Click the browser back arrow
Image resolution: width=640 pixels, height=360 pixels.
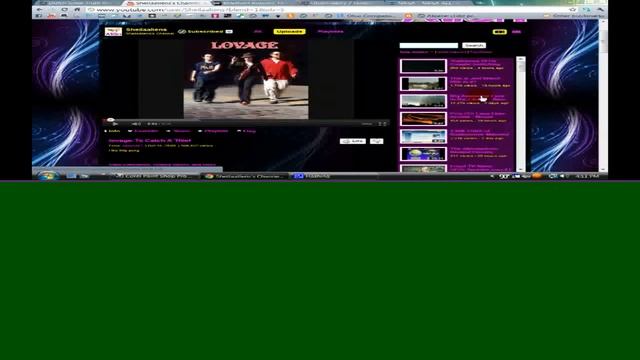[x=40, y=9]
